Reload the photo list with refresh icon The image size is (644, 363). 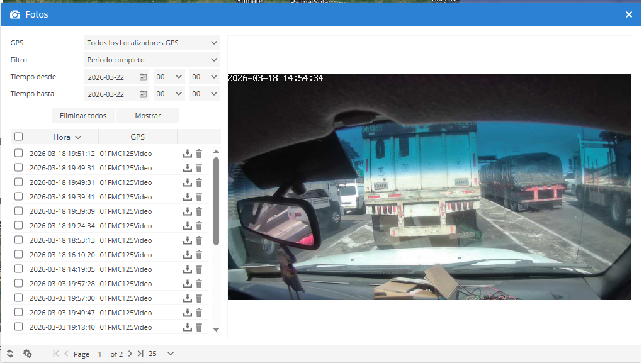pos(10,354)
